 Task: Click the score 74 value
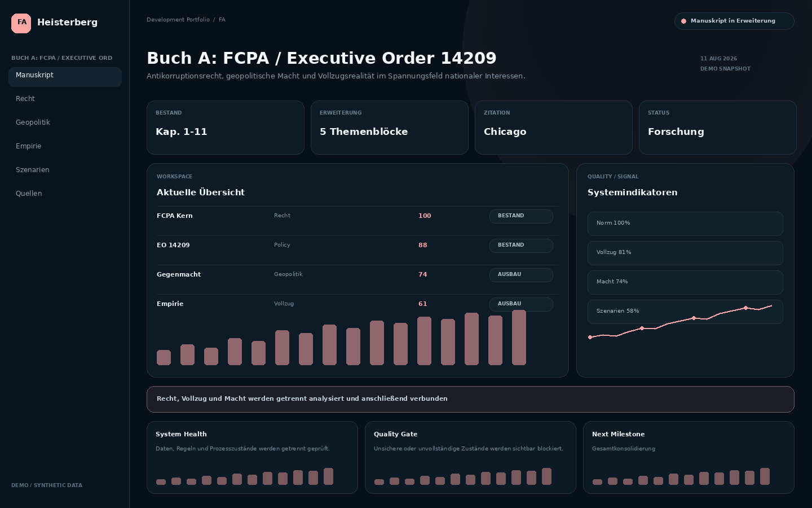tap(423, 274)
